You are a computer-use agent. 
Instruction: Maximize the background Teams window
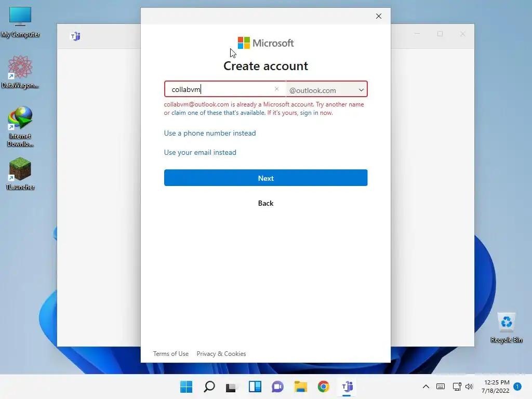click(440, 34)
